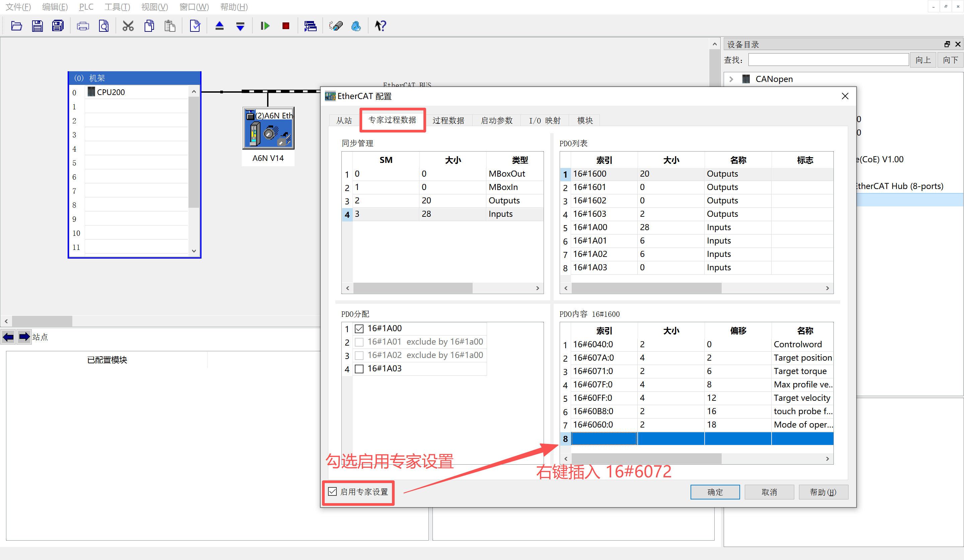This screenshot has height=560, width=964.
Task: Select the 16#607A:0 Target position row
Action: coord(697,358)
